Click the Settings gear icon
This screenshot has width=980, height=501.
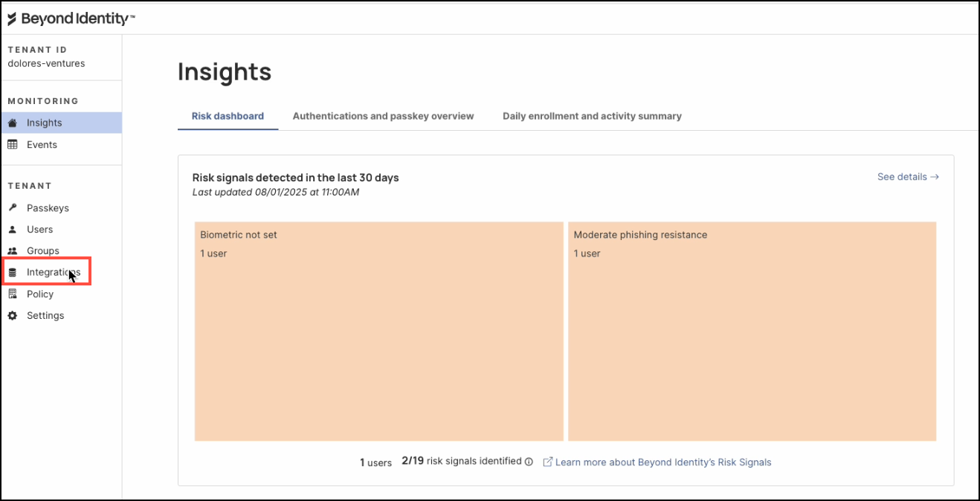click(x=12, y=316)
